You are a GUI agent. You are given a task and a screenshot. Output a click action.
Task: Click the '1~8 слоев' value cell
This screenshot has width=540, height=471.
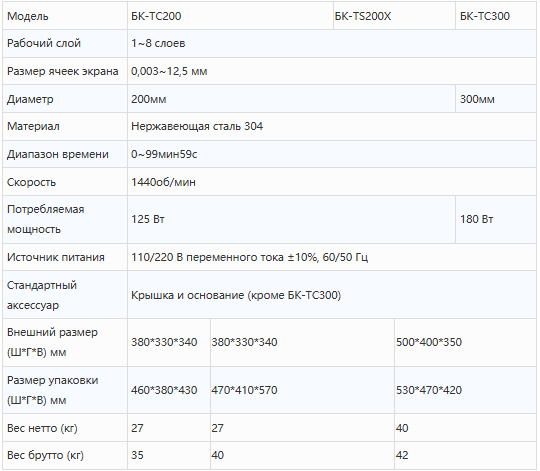(332, 43)
